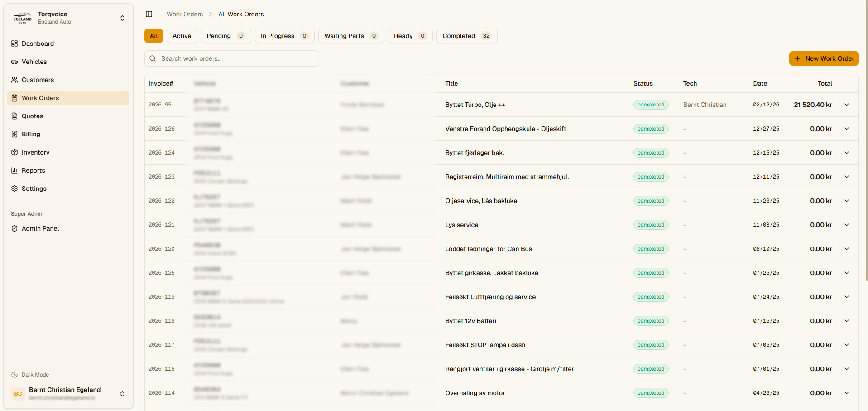Image resolution: width=868 pixels, height=411 pixels.
Task: Open Work Orders from the breadcrumb
Action: coord(185,14)
